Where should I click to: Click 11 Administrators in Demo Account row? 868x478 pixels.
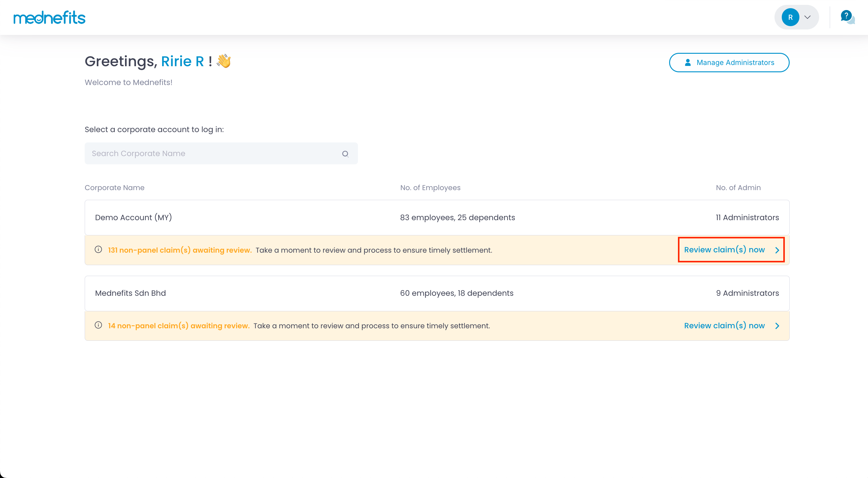747,217
